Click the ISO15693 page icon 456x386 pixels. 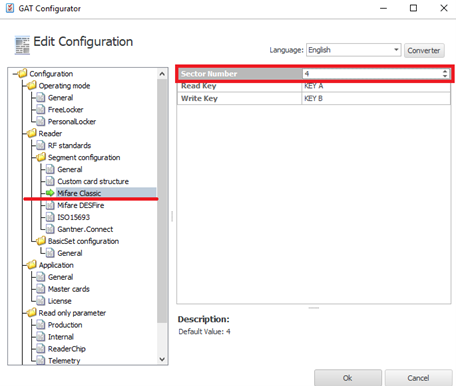pyautogui.click(x=50, y=217)
